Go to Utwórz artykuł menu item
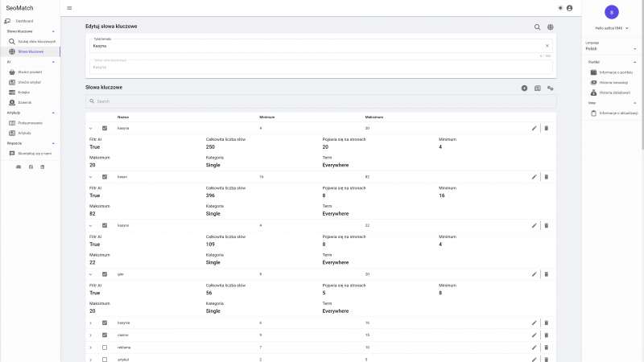 29,82
